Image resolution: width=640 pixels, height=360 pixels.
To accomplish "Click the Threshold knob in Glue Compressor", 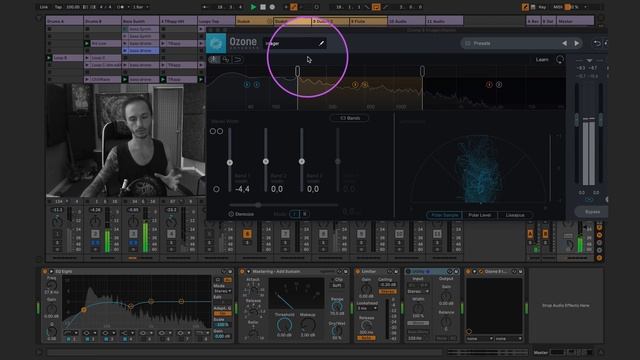I will tap(284, 325).
